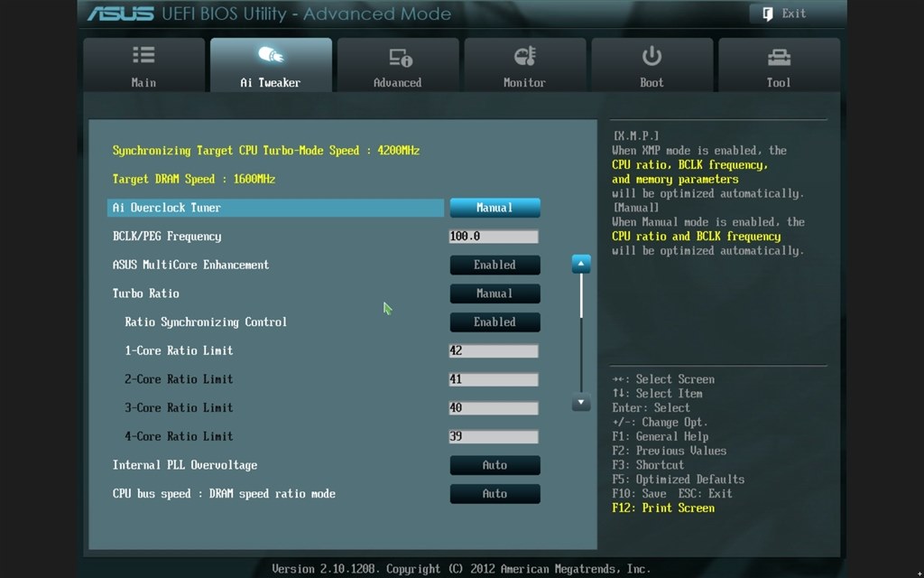Open CPU bus speed DRAM ratio Auto dropdown
This screenshot has height=578, width=924.
[x=495, y=494]
